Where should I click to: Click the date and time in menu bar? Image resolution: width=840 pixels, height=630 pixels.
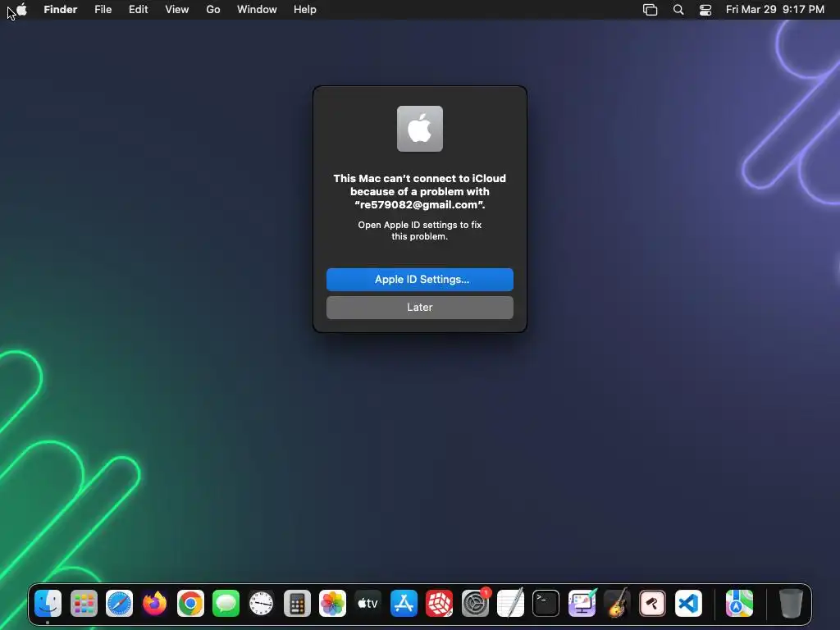point(774,10)
